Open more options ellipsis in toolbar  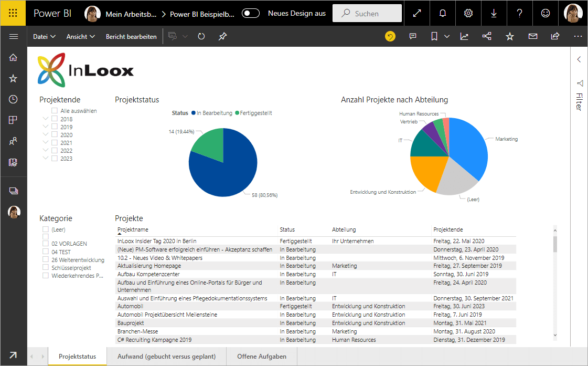pos(578,36)
